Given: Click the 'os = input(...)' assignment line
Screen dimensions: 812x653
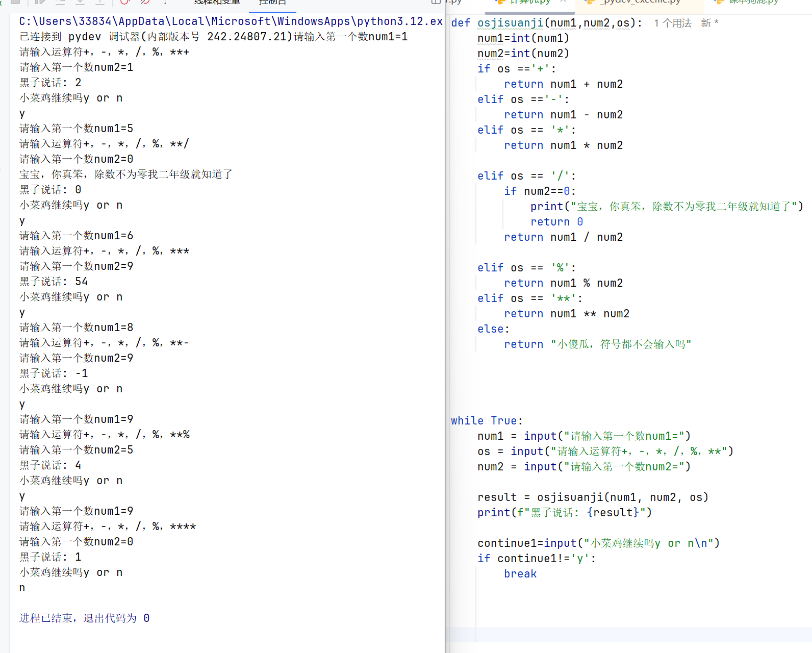Looking at the screenshot, I should [605, 451].
